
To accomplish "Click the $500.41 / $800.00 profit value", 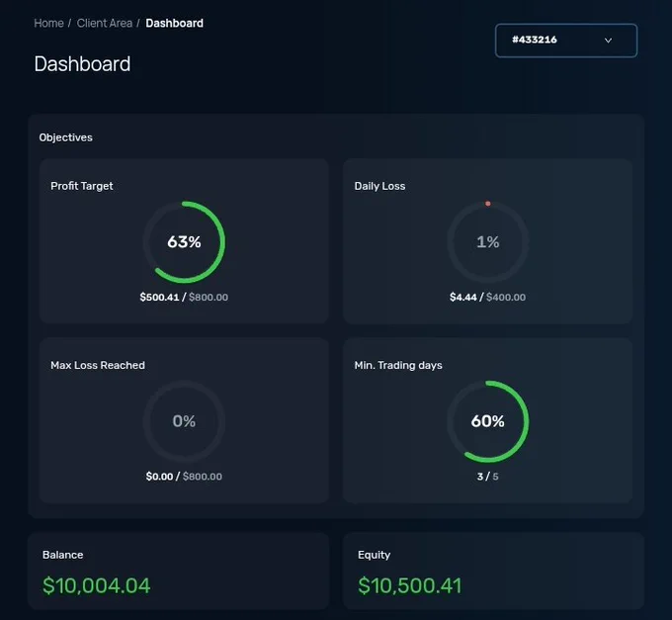I will click(184, 297).
